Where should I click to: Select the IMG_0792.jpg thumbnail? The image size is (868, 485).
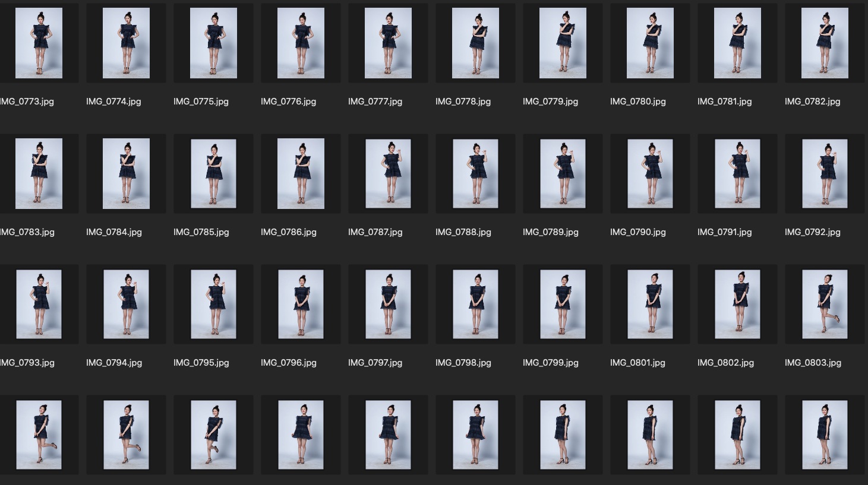click(x=825, y=173)
